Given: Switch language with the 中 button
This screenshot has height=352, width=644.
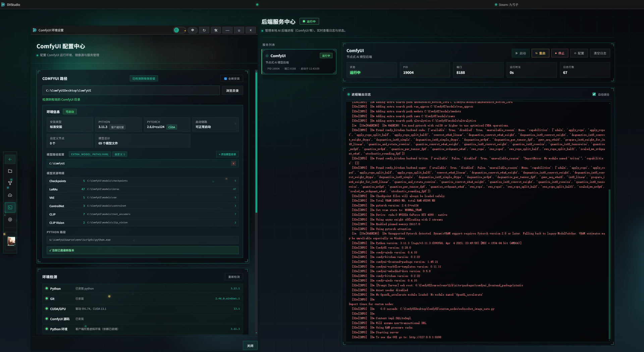Looking at the screenshot, I should click(193, 30).
